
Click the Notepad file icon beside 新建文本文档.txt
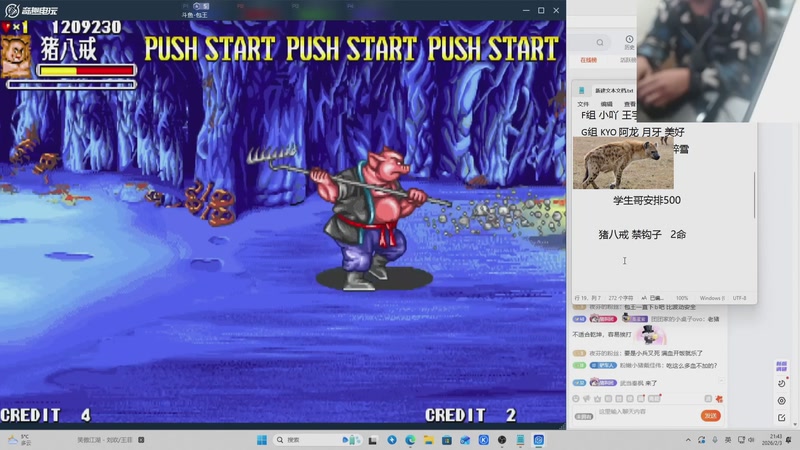click(581, 91)
